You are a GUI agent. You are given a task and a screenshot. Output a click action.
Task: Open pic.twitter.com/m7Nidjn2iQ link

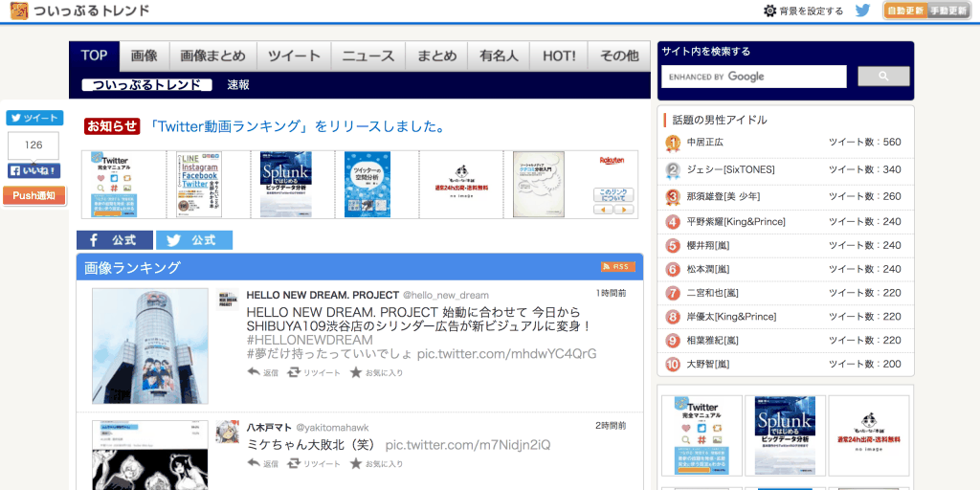click(468, 445)
